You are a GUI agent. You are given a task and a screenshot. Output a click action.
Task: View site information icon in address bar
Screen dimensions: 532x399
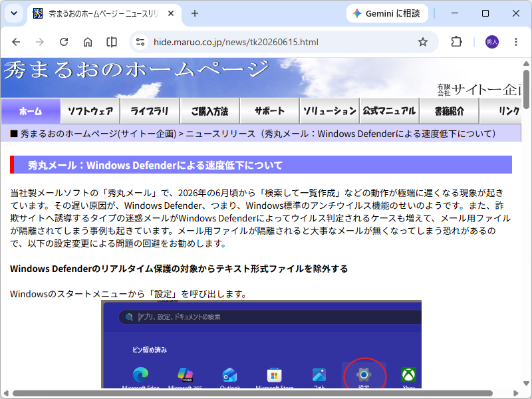140,42
